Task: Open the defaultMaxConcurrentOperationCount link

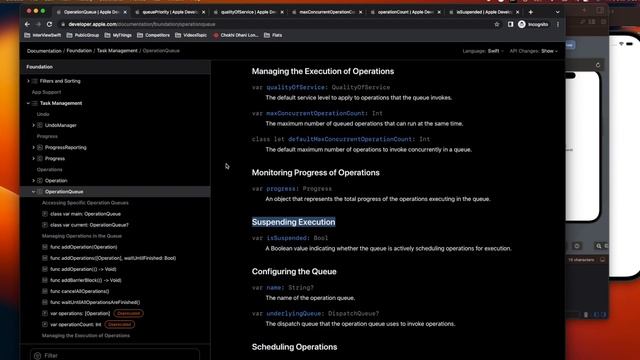Action: pyautogui.click(x=350, y=139)
